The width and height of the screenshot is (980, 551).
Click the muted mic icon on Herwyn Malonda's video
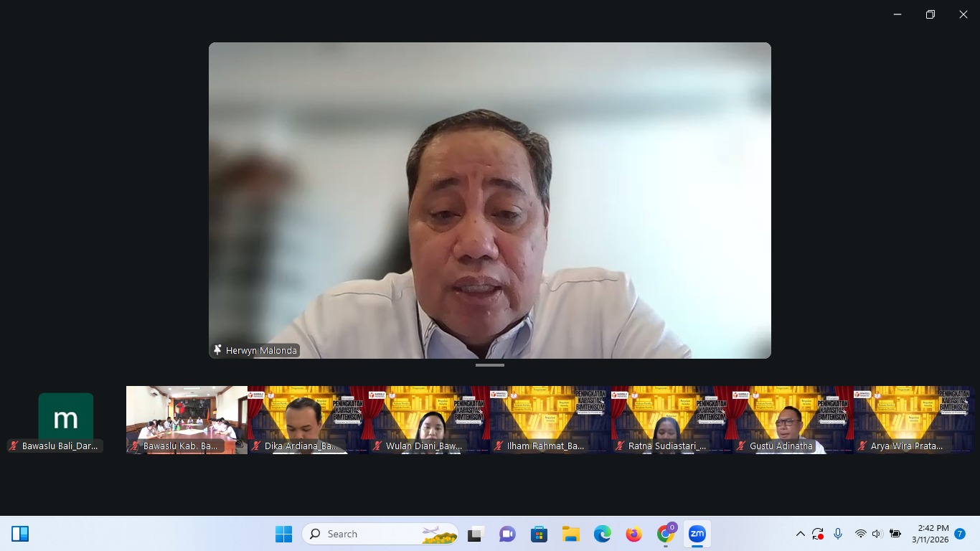tap(217, 350)
